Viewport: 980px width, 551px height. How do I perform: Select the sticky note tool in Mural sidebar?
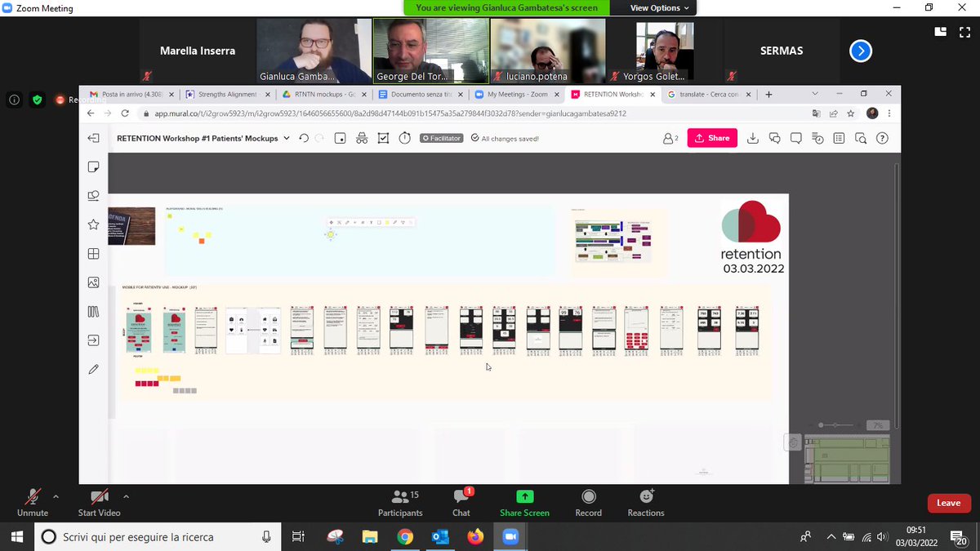click(x=93, y=167)
